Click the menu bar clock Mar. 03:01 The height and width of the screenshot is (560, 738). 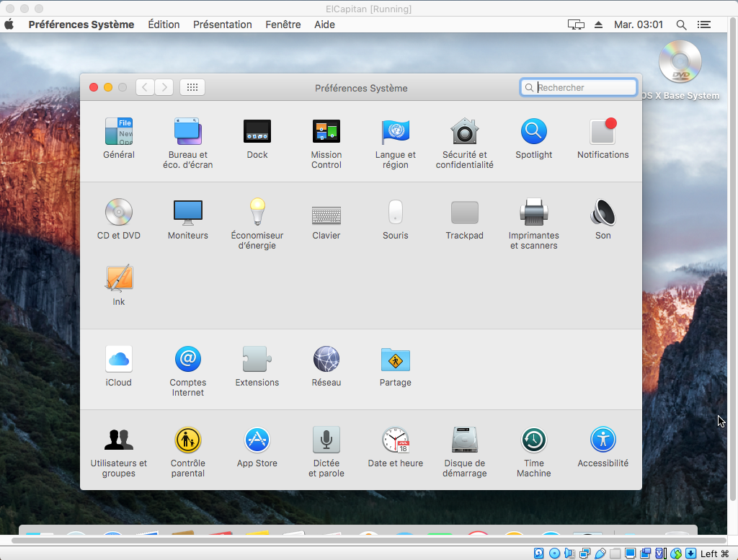639,25
